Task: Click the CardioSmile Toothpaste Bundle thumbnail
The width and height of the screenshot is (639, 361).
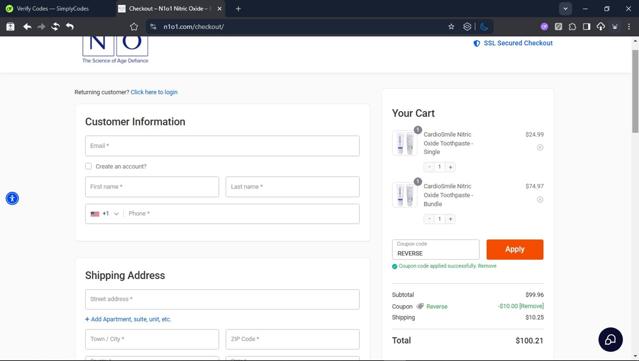Action: click(405, 195)
